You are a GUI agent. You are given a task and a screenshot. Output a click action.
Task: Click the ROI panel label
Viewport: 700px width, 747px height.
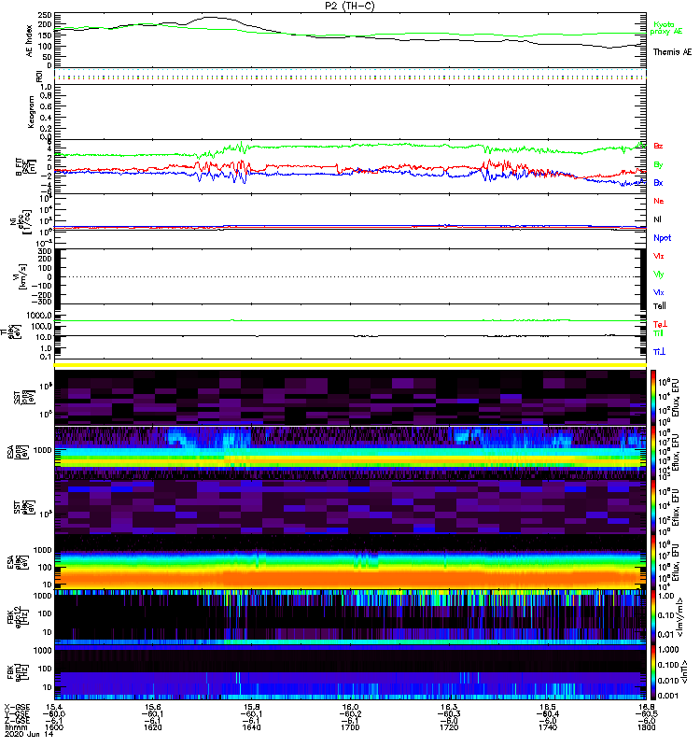39,76
